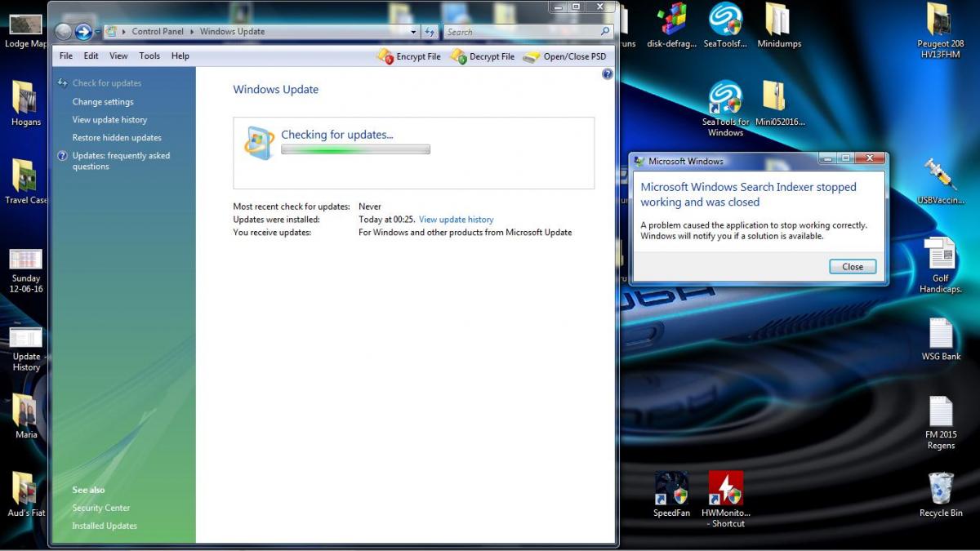Select the USBVaccine desktop icon

pyautogui.click(x=940, y=181)
